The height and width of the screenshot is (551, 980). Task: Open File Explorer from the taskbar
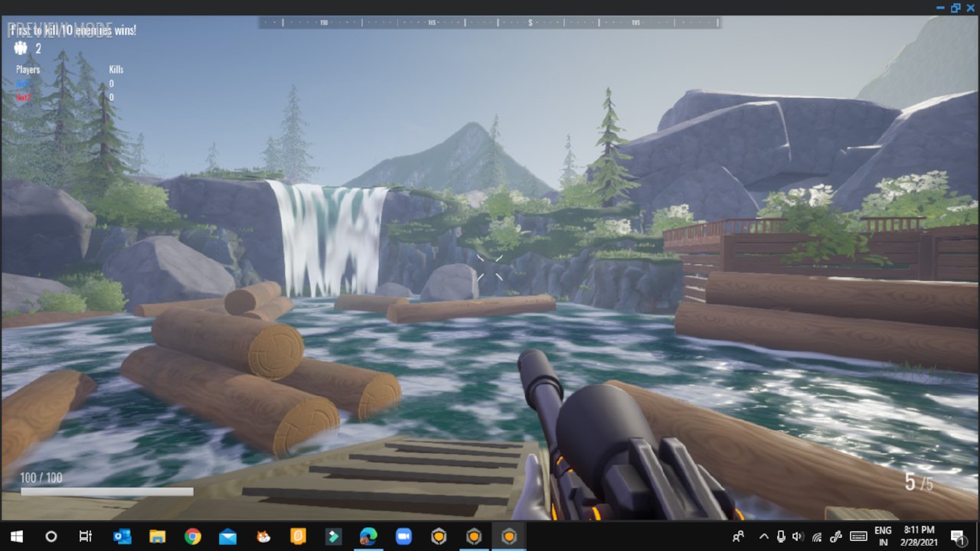click(158, 536)
